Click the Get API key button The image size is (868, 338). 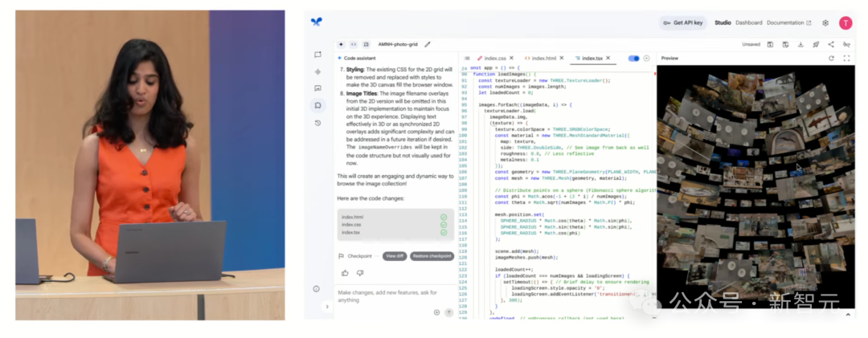click(x=682, y=22)
